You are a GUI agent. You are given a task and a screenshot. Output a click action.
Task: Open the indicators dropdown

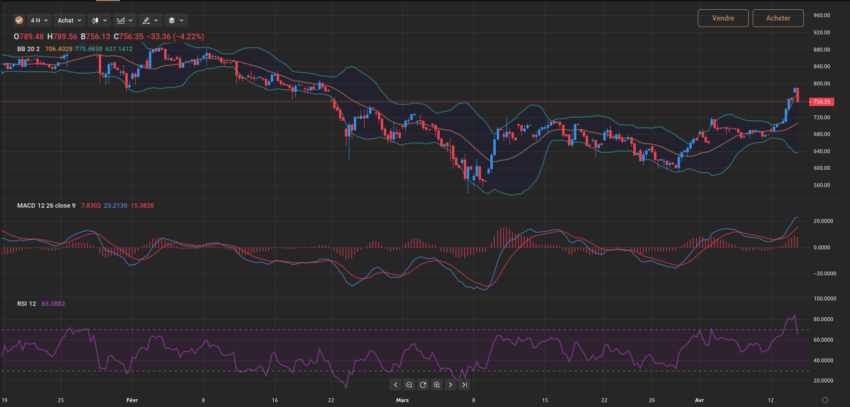[124, 20]
